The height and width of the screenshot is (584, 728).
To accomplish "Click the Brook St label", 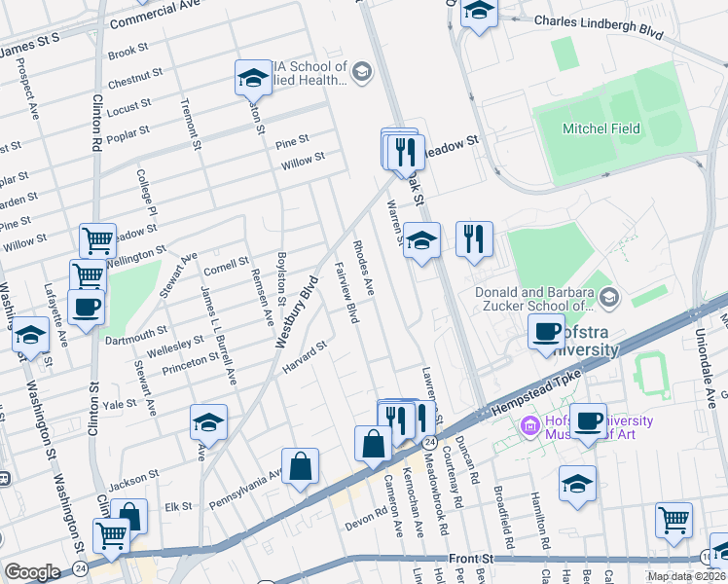I will point(128,51).
